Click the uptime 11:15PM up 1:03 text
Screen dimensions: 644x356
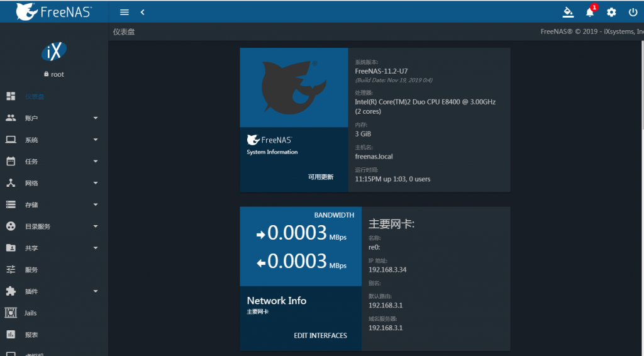point(392,179)
